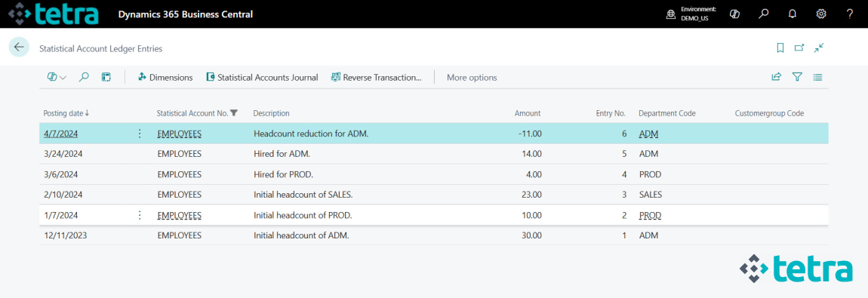
Task: Select the 23.00 amount cell
Action: tap(532, 195)
